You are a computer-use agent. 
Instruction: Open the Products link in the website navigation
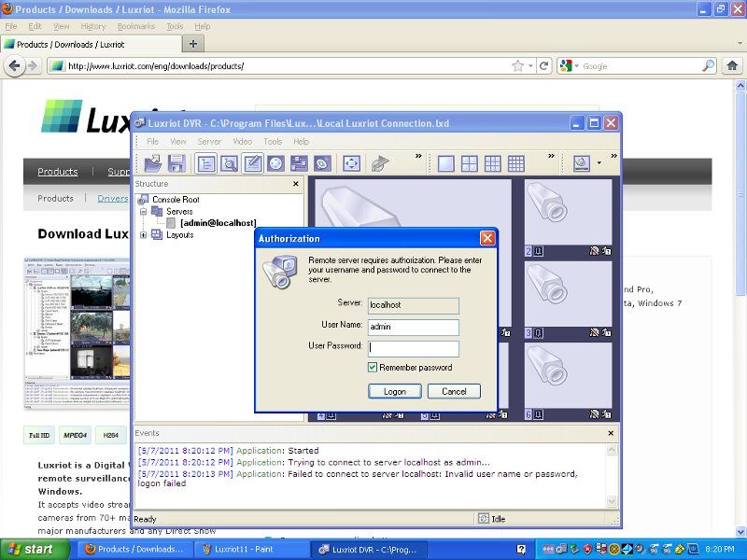coord(58,172)
